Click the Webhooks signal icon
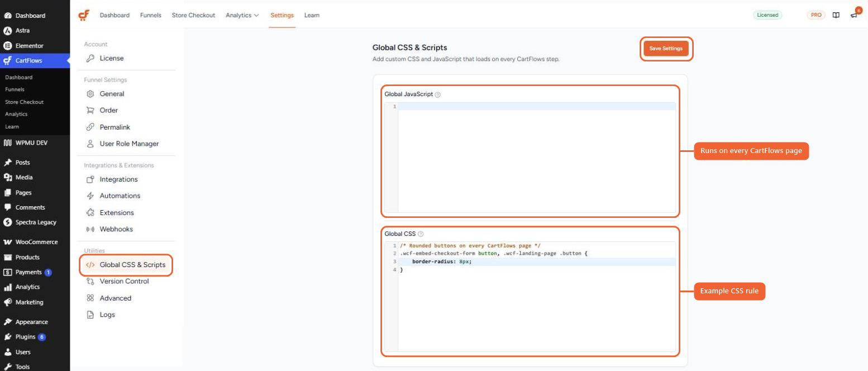 pyautogui.click(x=90, y=229)
